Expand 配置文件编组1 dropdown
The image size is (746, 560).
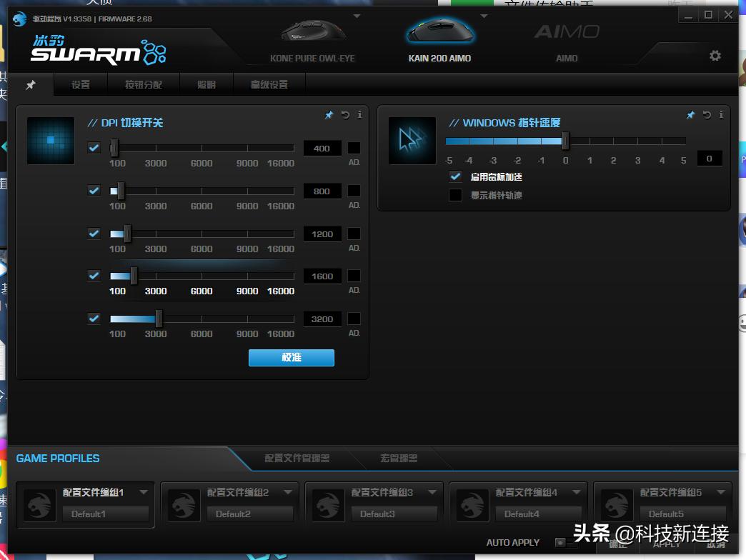(x=144, y=492)
